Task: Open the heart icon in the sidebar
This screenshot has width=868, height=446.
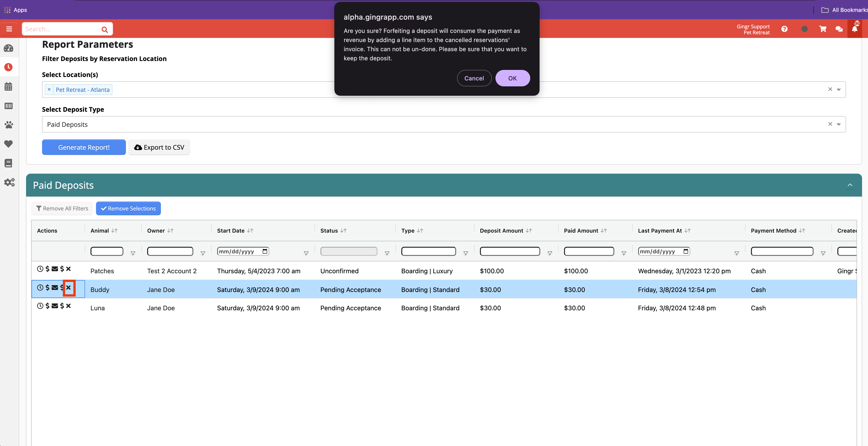Action: pos(9,144)
